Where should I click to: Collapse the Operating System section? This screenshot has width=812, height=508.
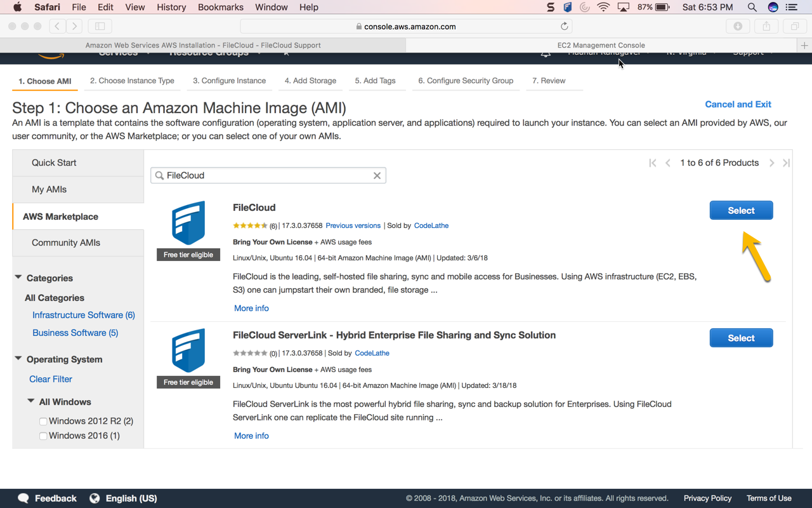pos(18,359)
